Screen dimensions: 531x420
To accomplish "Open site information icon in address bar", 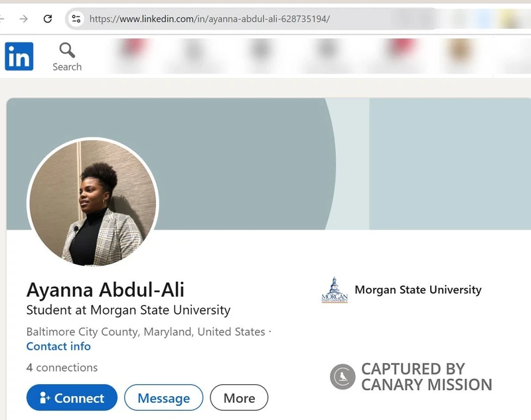I will (x=76, y=19).
